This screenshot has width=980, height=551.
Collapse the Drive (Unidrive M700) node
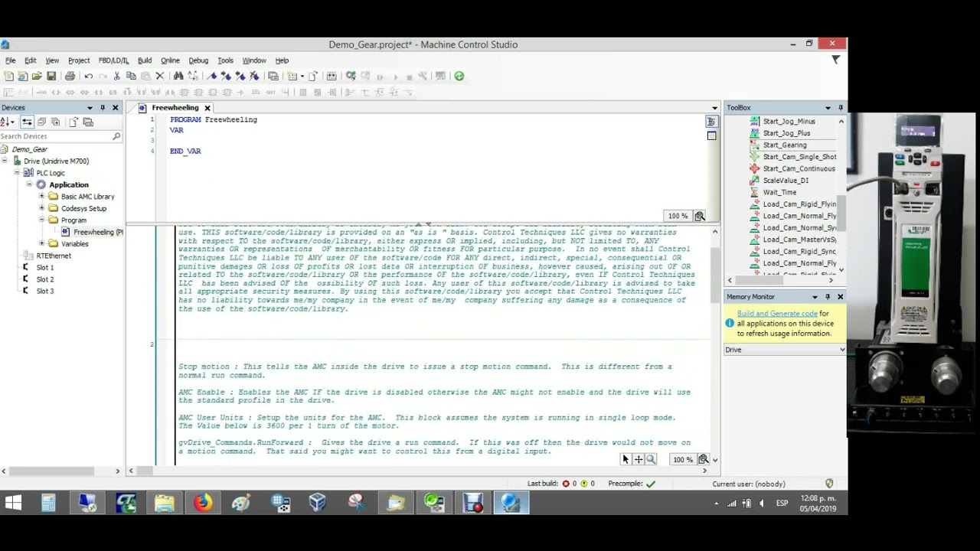pyautogui.click(x=5, y=161)
